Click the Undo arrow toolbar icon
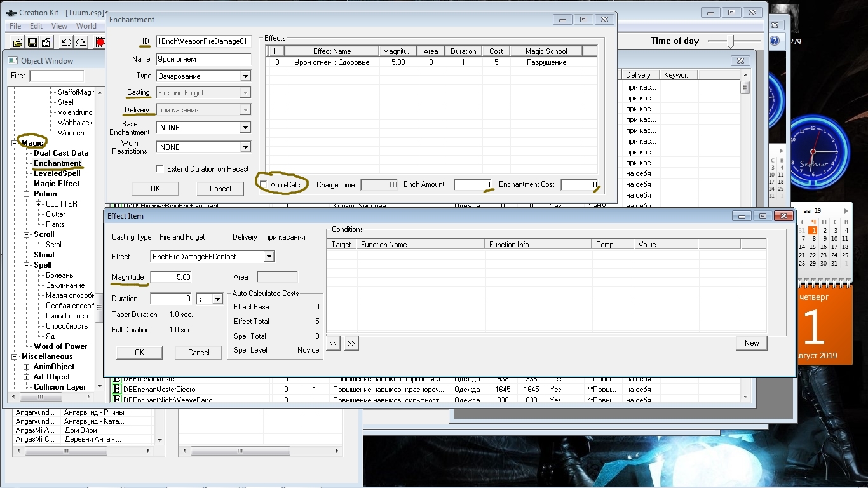 [x=66, y=43]
